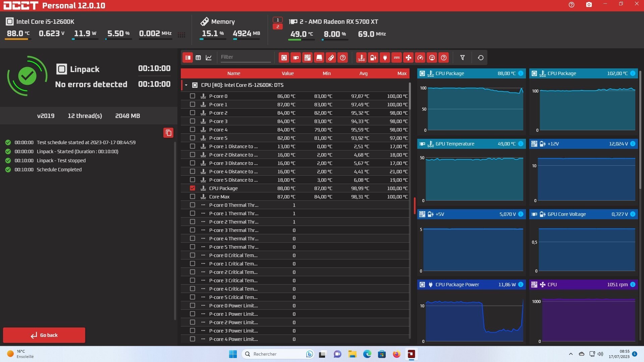
Task: Toggle the temperature sensor filter icon
Action: tap(361, 58)
